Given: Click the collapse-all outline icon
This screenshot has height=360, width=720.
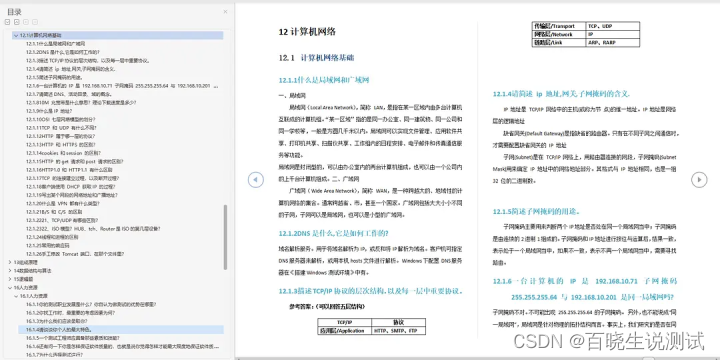Looking at the screenshot, I should click(x=17, y=22).
